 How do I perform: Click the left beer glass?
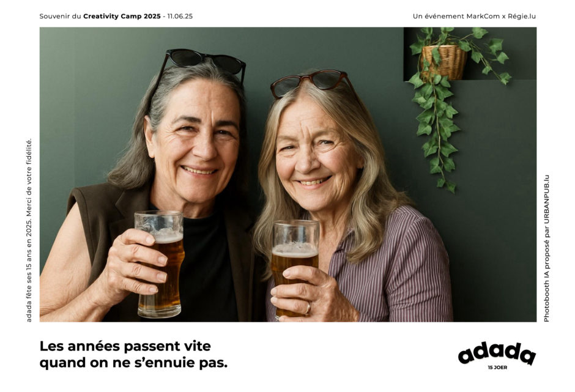pos(160,264)
